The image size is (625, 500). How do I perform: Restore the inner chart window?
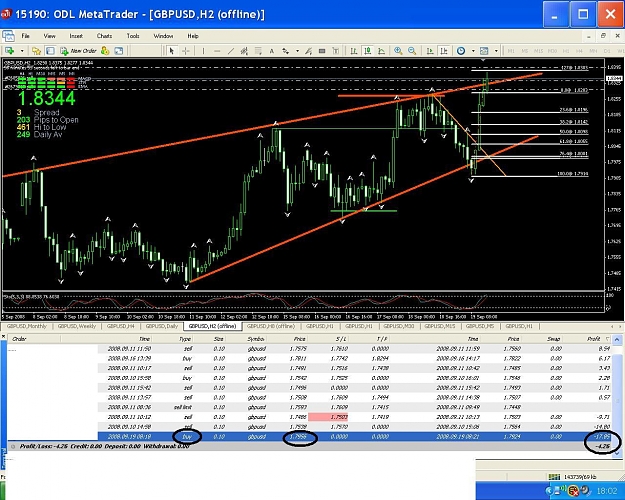coord(603,36)
